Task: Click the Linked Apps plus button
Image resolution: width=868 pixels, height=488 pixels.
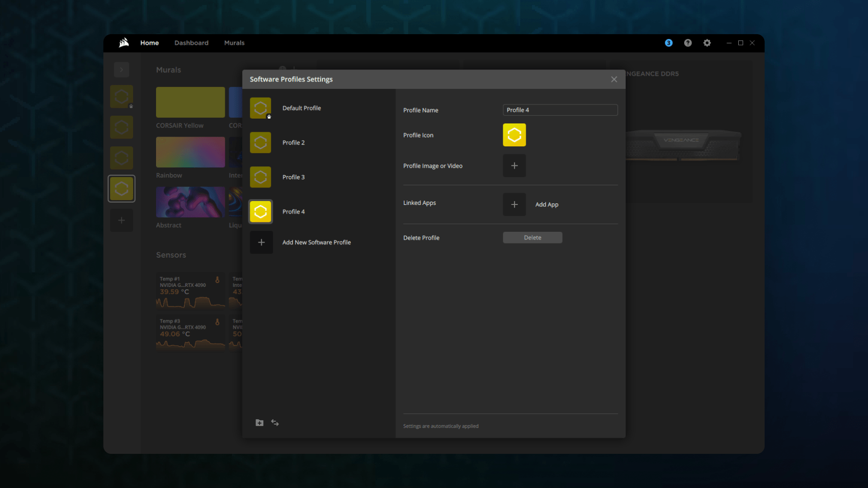Action: click(514, 204)
